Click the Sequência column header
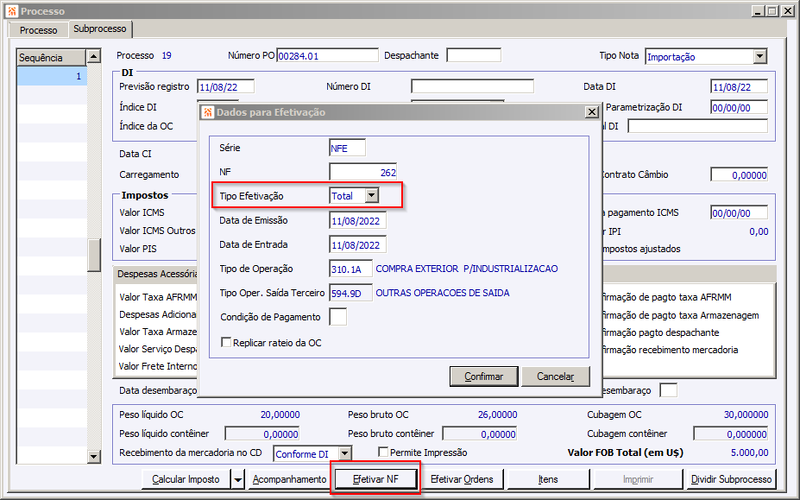Viewport: 800px width, 500px height. (x=52, y=58)
